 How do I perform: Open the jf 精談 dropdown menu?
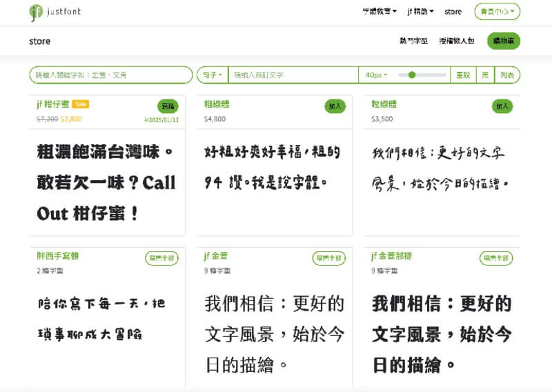[x=421, y=12]
